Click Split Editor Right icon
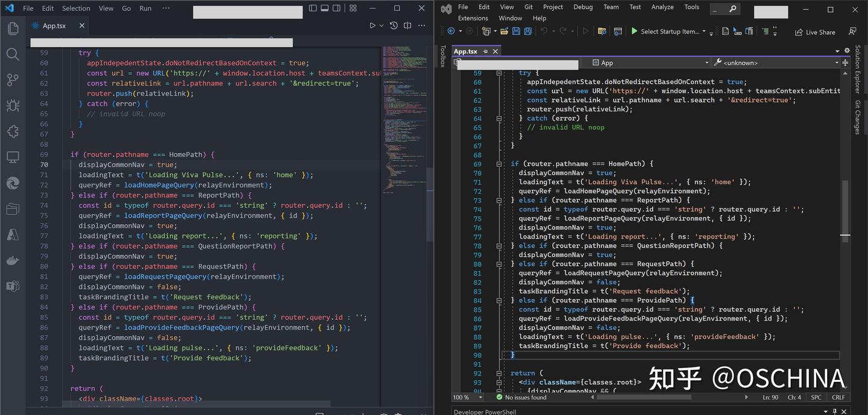868x415 pixels. point(407,26)
